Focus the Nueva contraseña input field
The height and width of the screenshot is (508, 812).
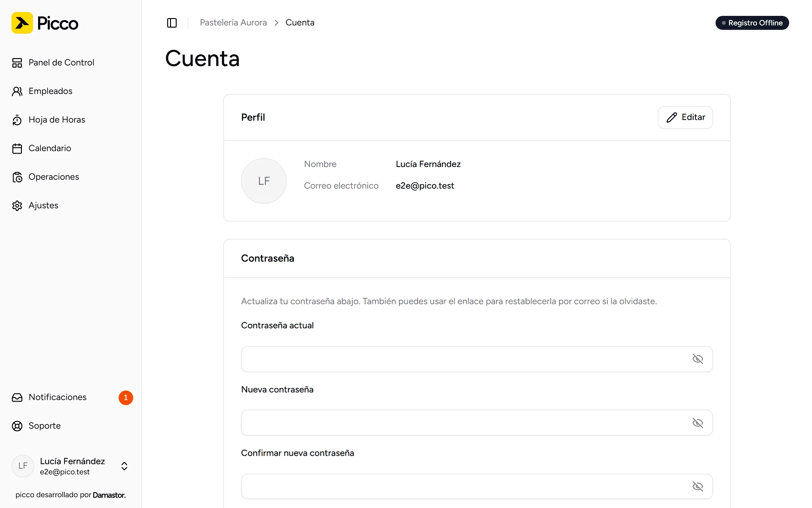pos(476,422)
